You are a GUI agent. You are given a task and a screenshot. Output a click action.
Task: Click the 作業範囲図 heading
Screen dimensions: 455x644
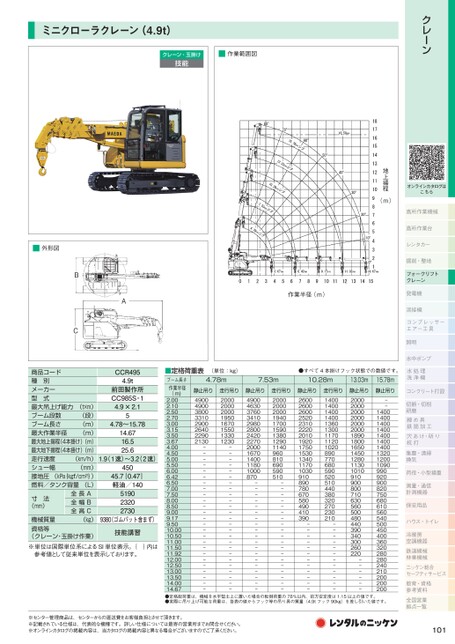coord(242,54)
